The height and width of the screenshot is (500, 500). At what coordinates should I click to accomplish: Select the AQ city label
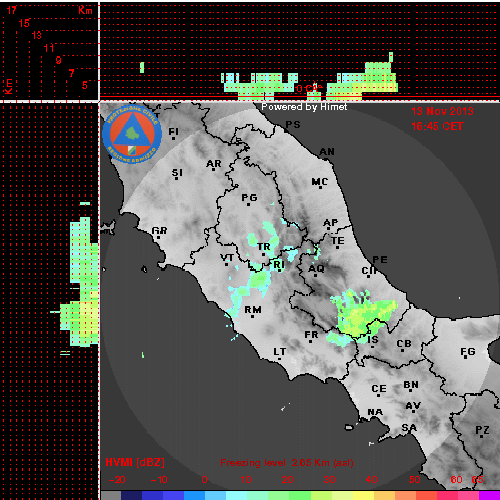(316, 269)
